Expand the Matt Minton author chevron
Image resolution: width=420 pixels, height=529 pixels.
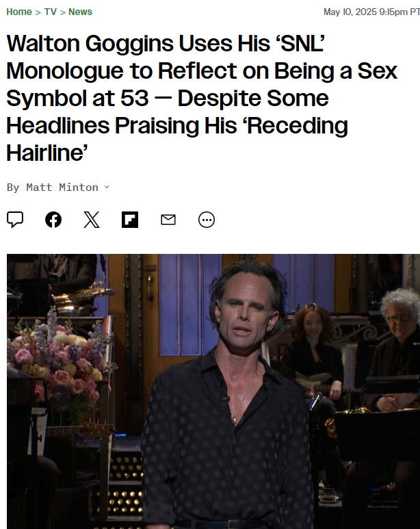[107, 187]
